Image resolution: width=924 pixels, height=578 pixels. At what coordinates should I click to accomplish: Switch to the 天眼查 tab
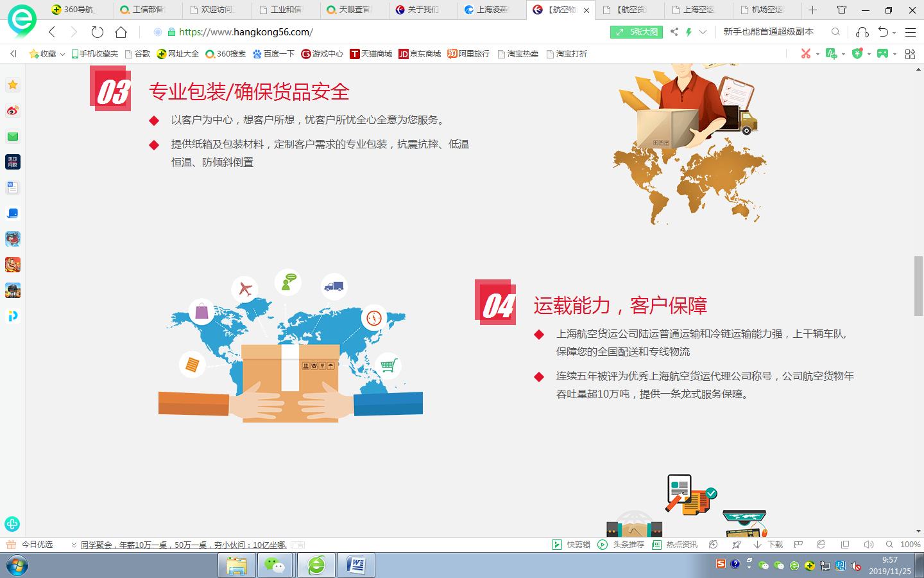coord(354,10)
